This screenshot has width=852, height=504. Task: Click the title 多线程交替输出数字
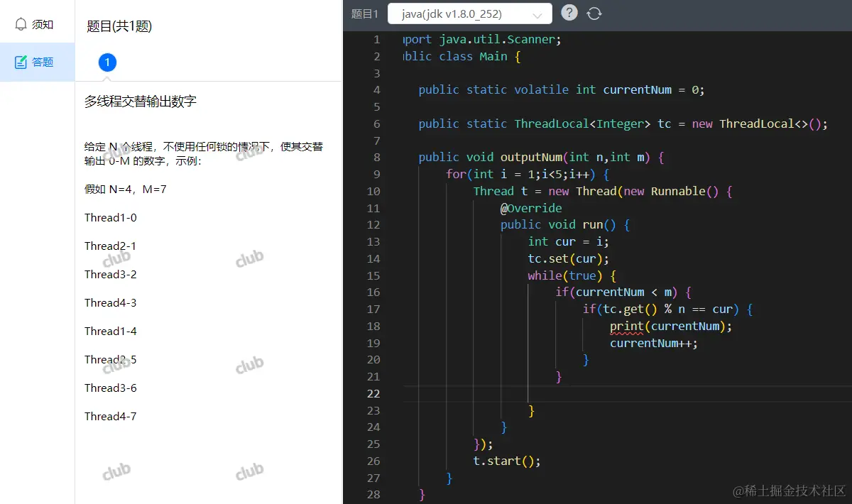141,102
